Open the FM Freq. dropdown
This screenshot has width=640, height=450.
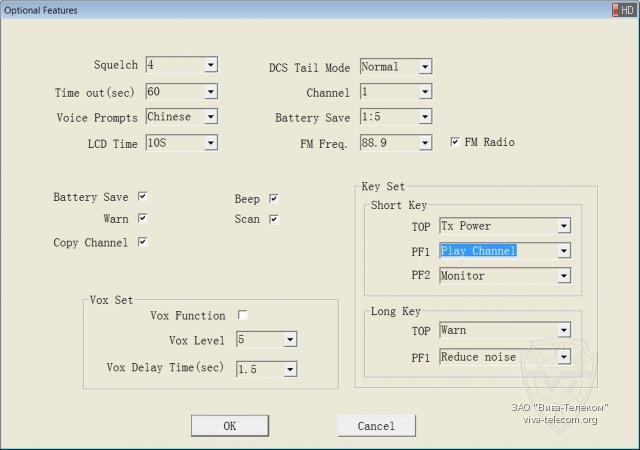click(425, 143)
